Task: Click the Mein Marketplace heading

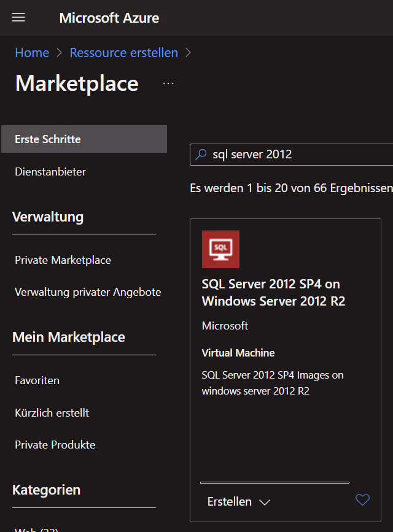Action: pyautogui.click(x=69, y=337)
